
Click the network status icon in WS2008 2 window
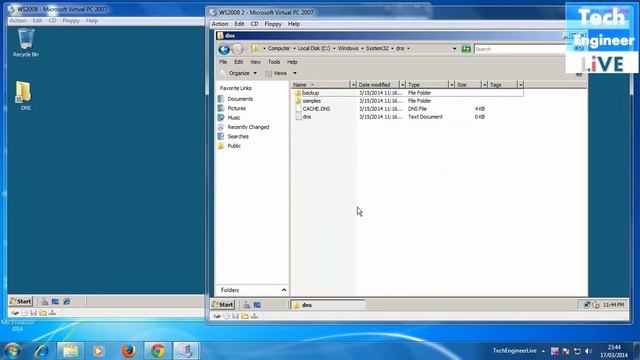(254, 316)
